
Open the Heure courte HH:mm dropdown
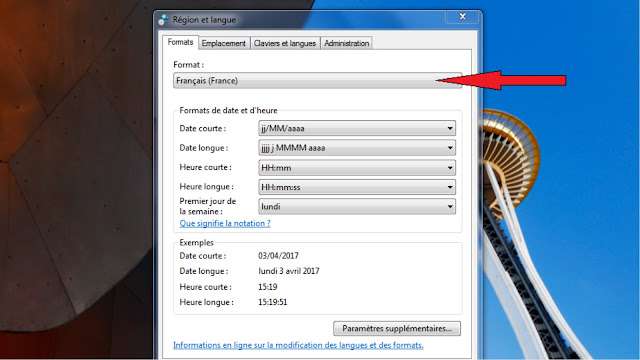click(357, 167)
